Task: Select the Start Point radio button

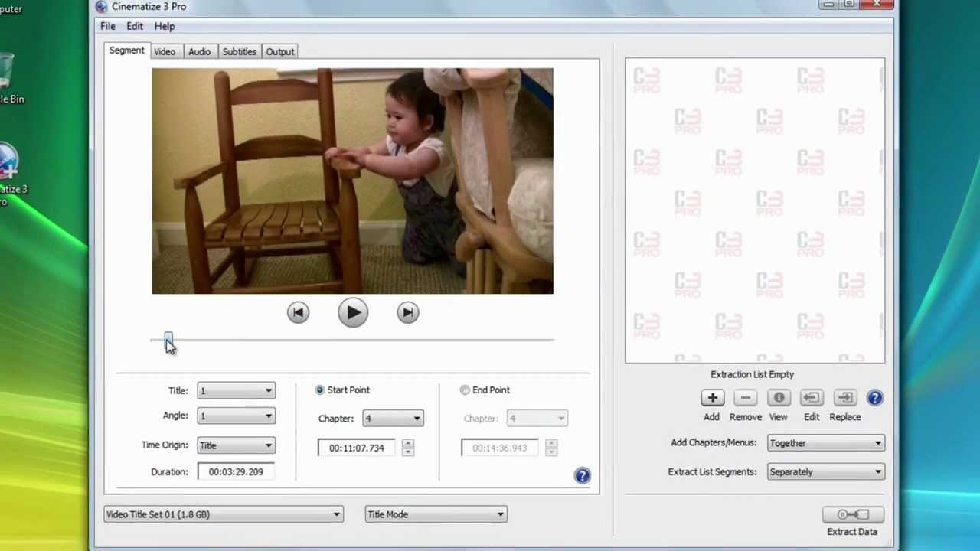Action: tap(320, 390)
